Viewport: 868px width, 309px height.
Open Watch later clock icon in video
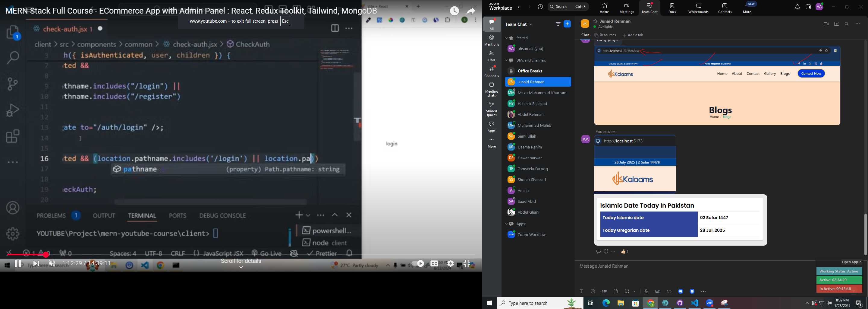coord(454,11)
